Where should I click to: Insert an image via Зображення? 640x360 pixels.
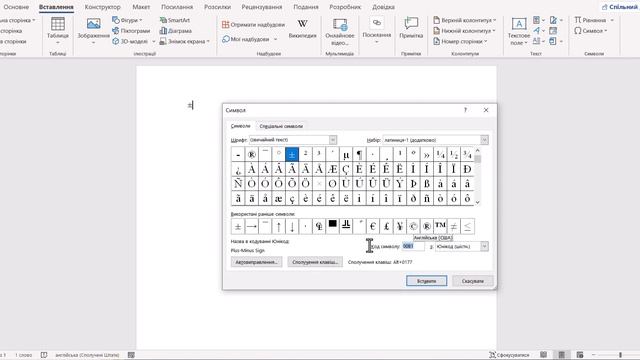[93, 31]
